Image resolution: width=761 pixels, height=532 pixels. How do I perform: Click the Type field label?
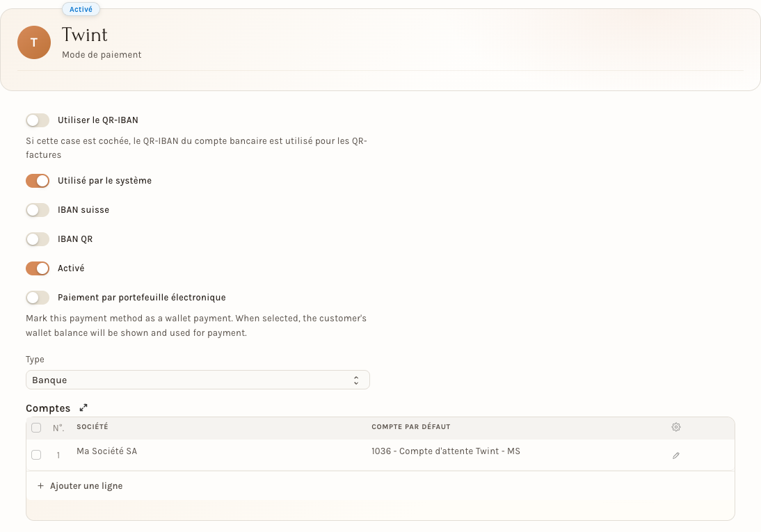pyautogui.click(x=35, y=360)
